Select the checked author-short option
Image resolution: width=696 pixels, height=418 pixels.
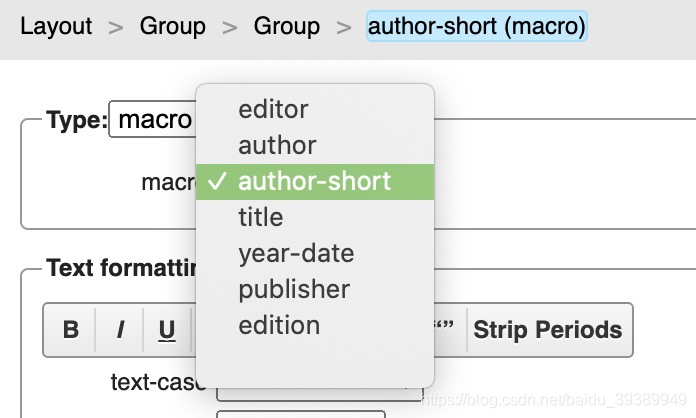point(315,181)
